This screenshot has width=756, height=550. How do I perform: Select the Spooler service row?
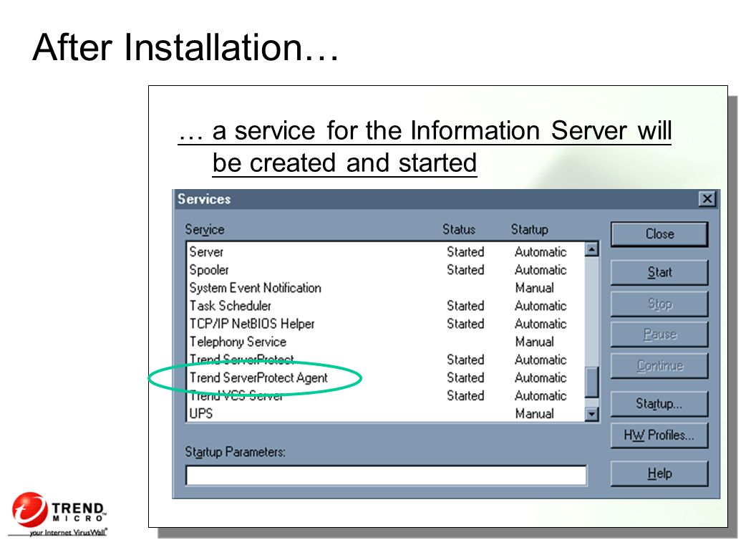click(385, 270)
